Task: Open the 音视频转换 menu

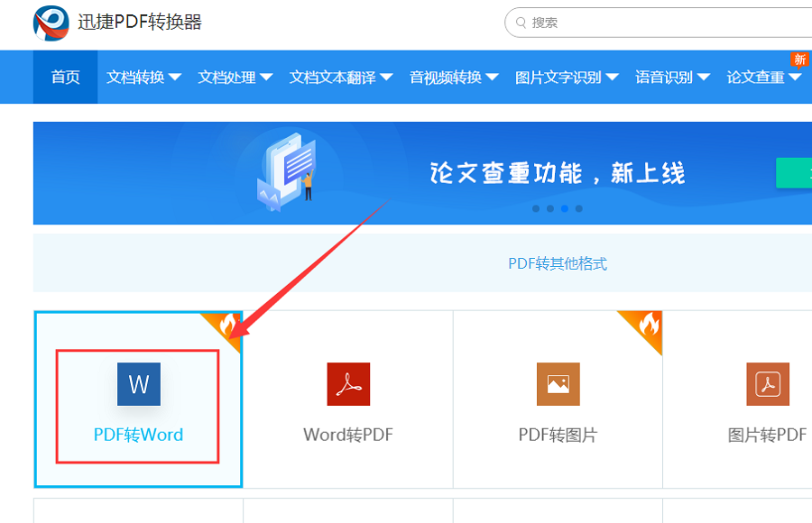Action: [x=446, y=78]
